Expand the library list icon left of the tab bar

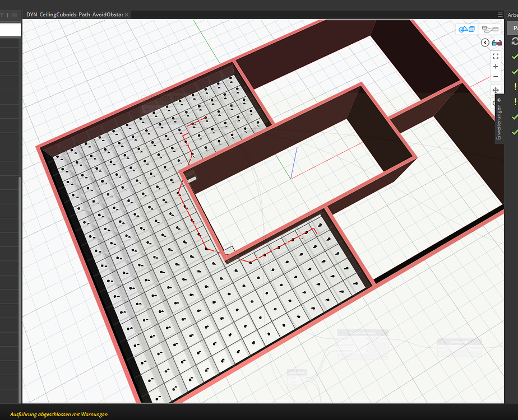[15, 15]
